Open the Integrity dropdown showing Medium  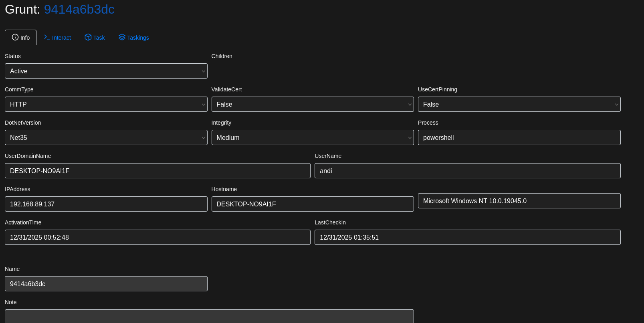point(312,137)
